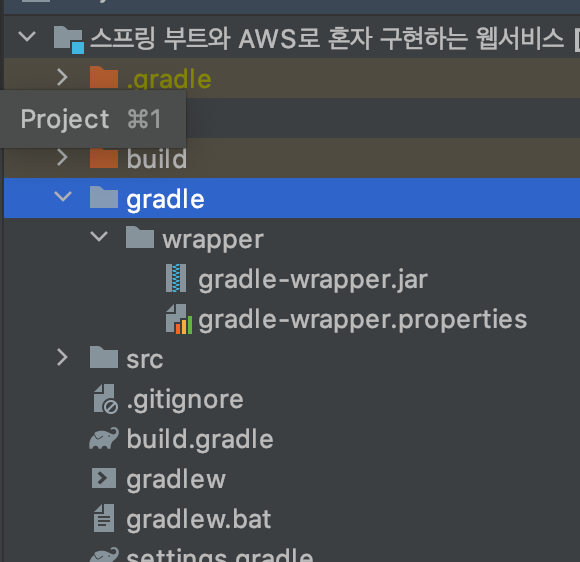Select the 'build' folder name
This screenshot has width=580, height=562.
pyautogui.click(x=157, y=159)
